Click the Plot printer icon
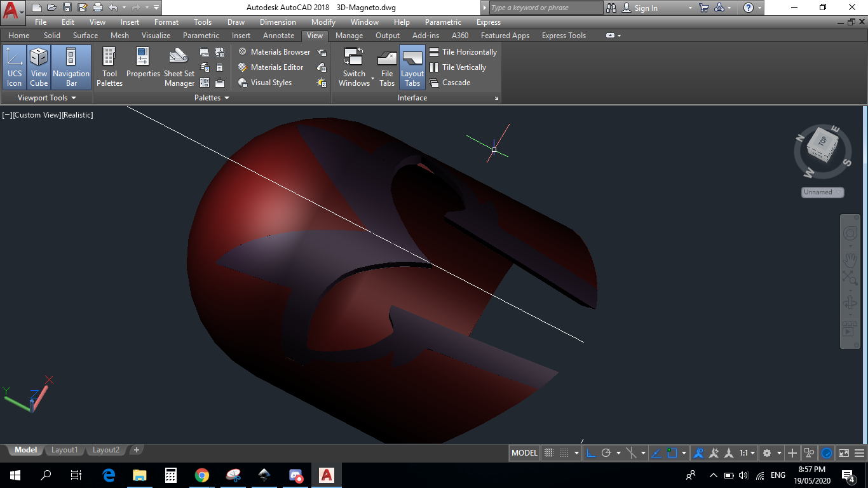Viewport: 868px width, 488px height. coord(97,8)
